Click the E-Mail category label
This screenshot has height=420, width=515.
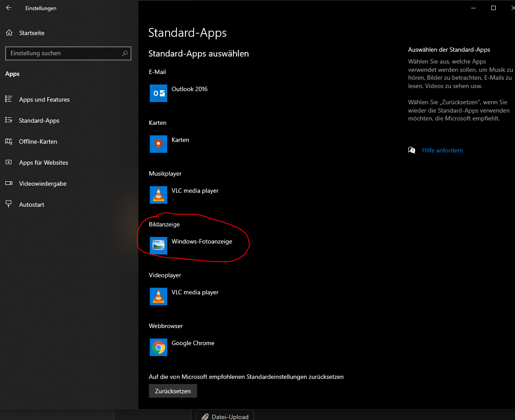pyautogui.click(x=157, y=72)
